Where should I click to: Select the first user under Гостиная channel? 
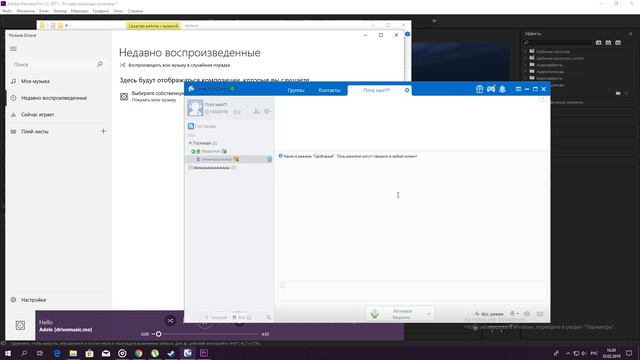point(210,151)
